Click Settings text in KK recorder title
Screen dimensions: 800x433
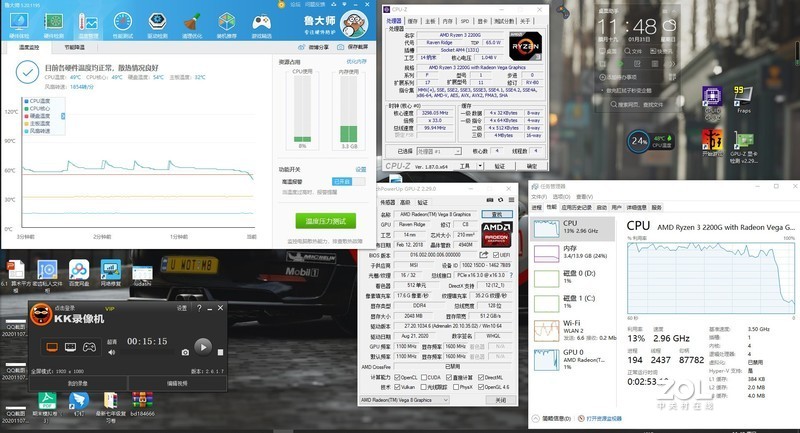click(x=182, y=308)
